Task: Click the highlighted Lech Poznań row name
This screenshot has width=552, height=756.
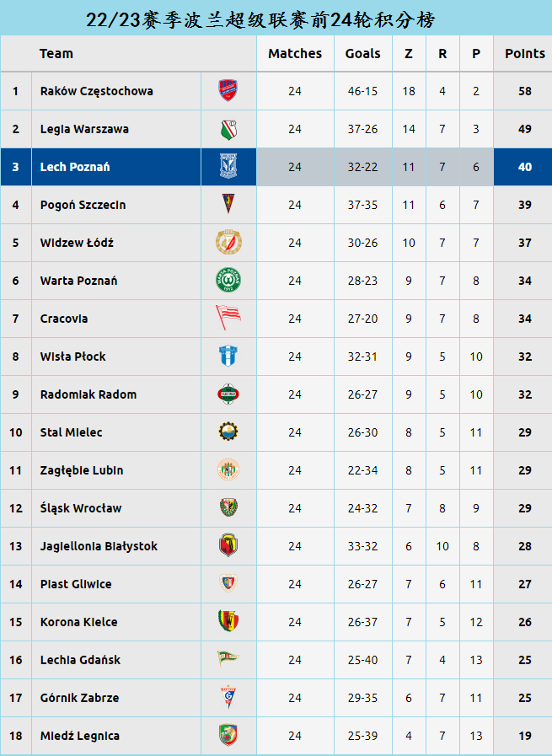Action: pos(75,167)
